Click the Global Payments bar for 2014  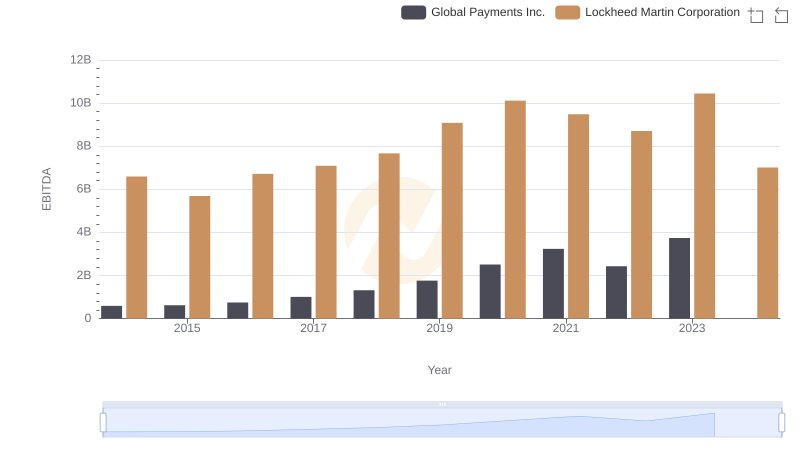coord(111,312)
